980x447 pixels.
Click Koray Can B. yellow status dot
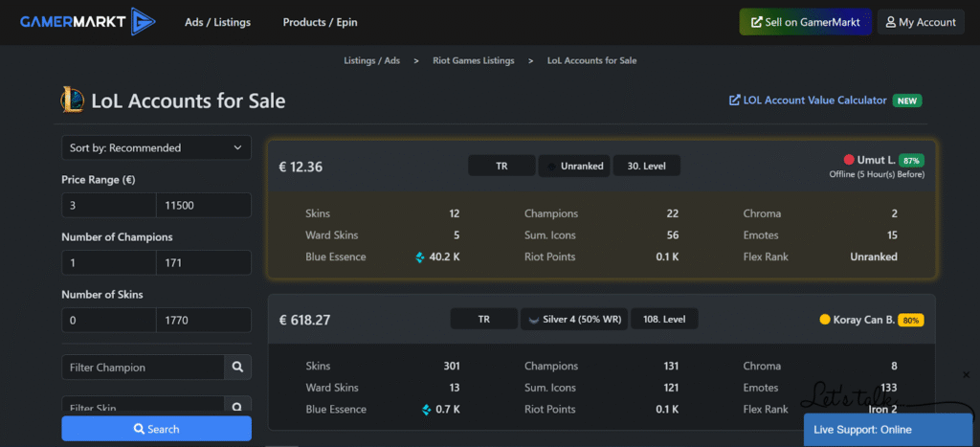[x=825, y=319]
